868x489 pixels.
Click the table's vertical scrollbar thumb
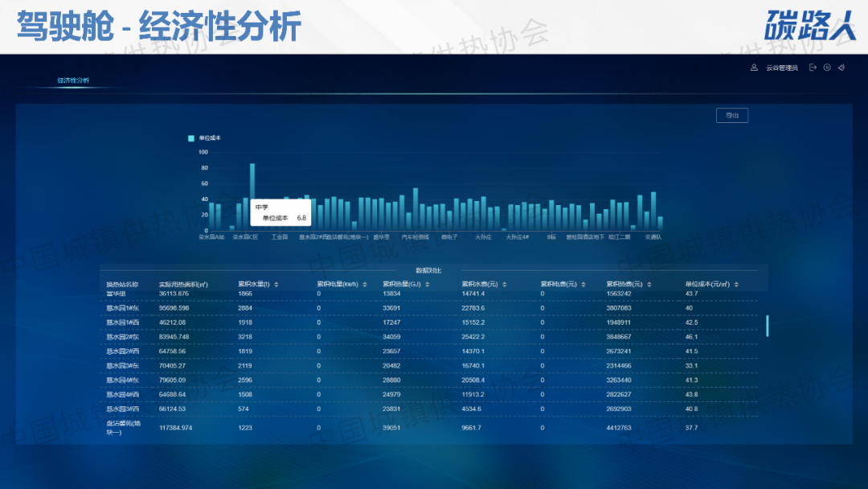pyautogui.click(x=767, y=325)
